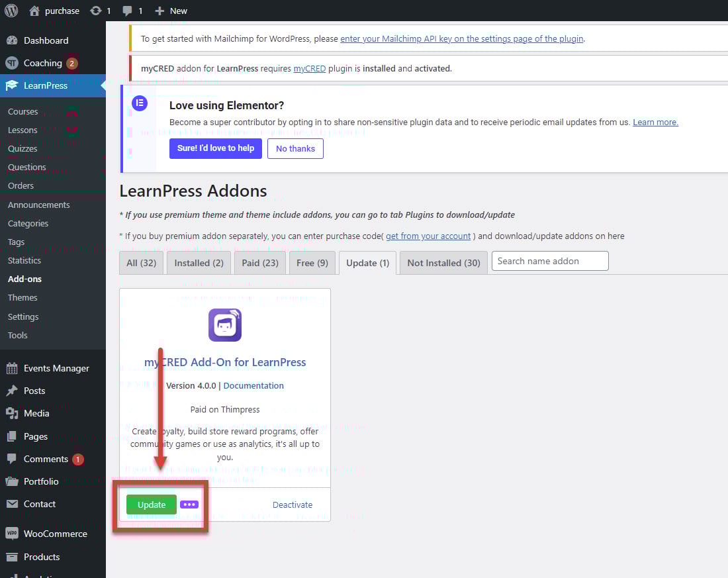
Task: Open the comments bubble in admin bar
Action: coord(127,11)
